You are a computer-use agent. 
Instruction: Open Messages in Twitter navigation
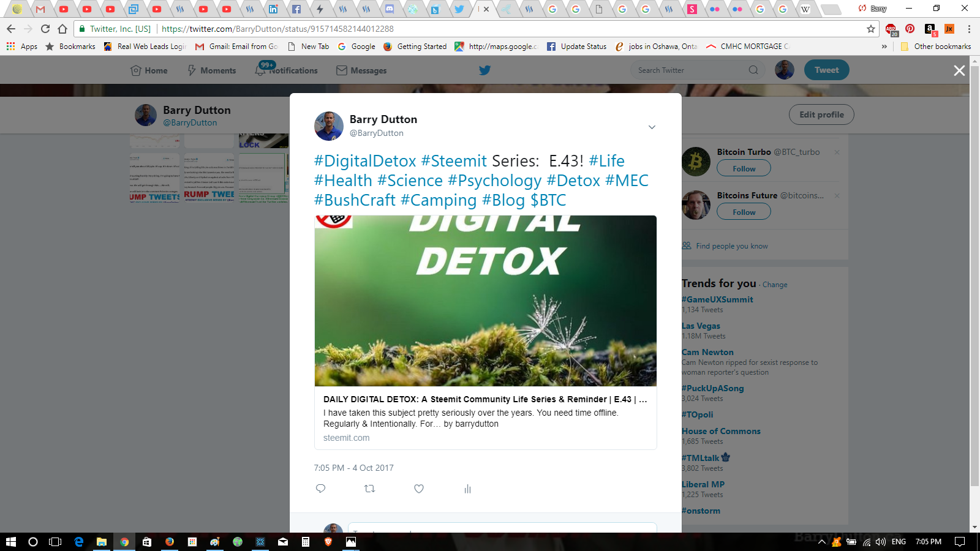(361, 70)
